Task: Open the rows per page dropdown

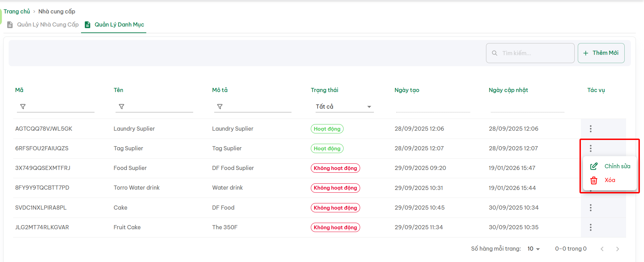Action: [x=533, y=249]
